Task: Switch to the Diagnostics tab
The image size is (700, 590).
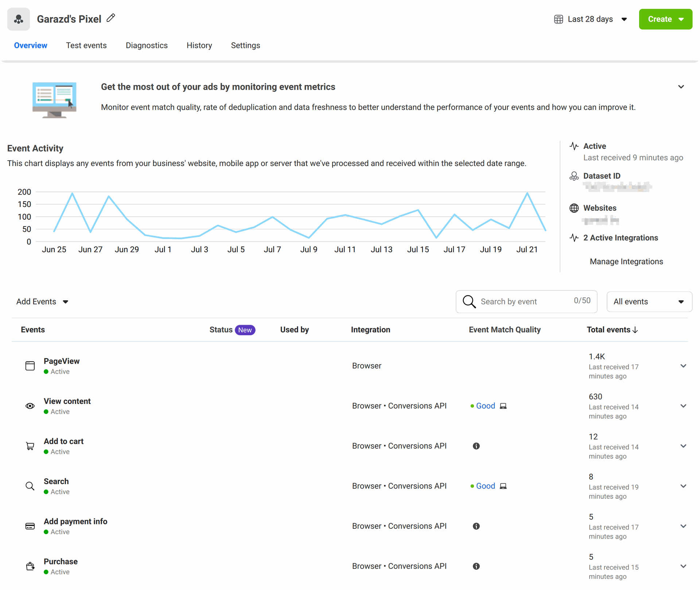Action: pos(146,45)
